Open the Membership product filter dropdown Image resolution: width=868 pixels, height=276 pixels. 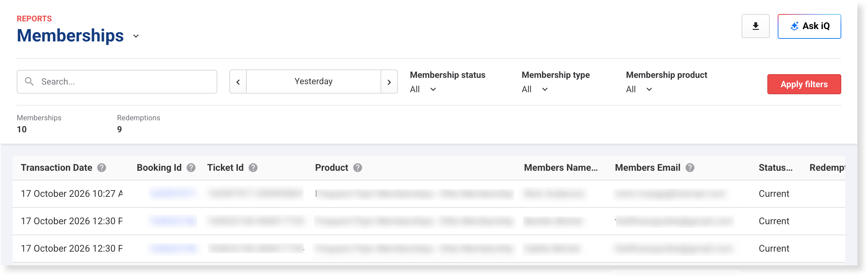point(639,89)
